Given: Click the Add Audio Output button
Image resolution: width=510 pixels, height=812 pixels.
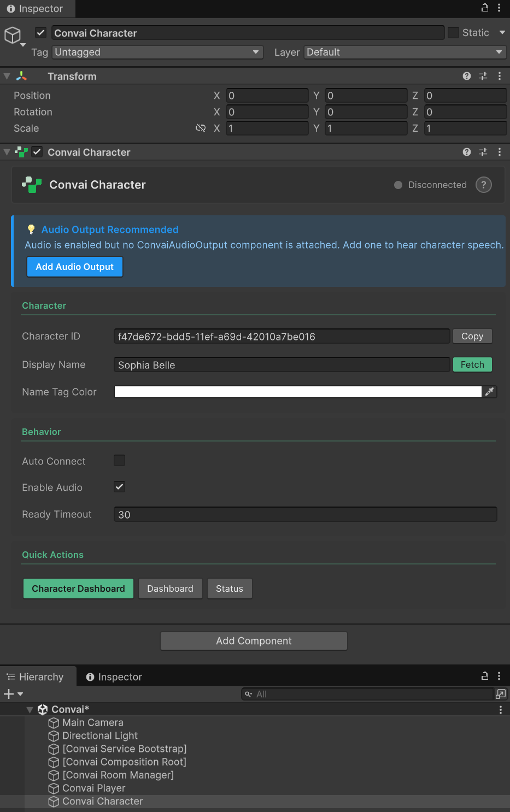Looking at the screenshot, I should tap(75, 267).
